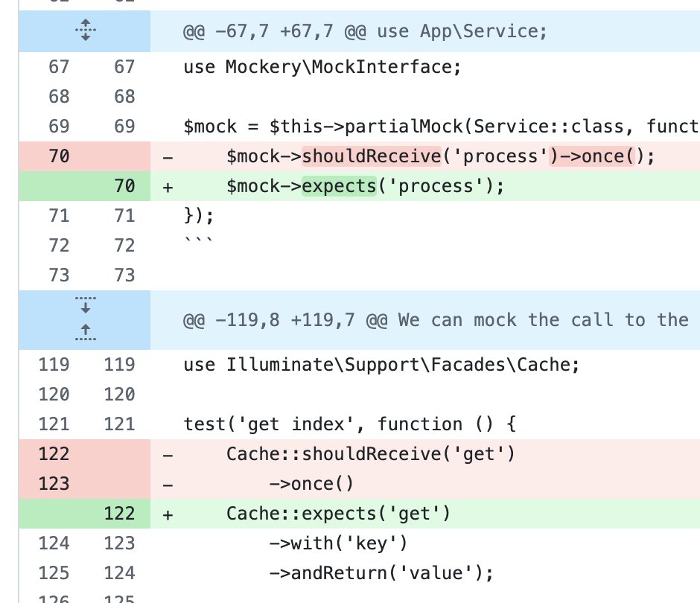The height and width of the screenshot is (603, 700).
Task: Click the plus marker on new line 70
Action: coord(168,187)
